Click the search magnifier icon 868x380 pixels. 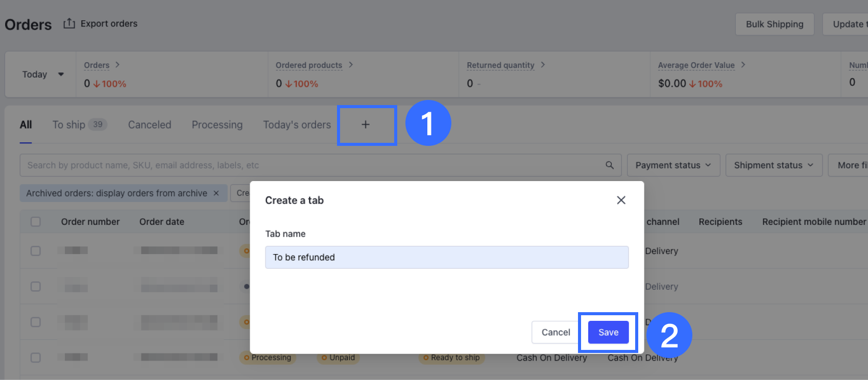pyautogui.click(x=610, y=165)
